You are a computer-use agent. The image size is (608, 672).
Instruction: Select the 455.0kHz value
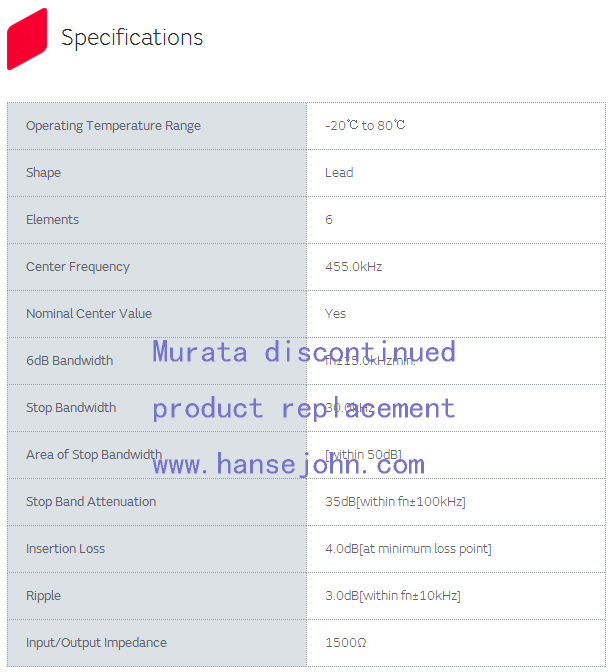coord(354,267)
